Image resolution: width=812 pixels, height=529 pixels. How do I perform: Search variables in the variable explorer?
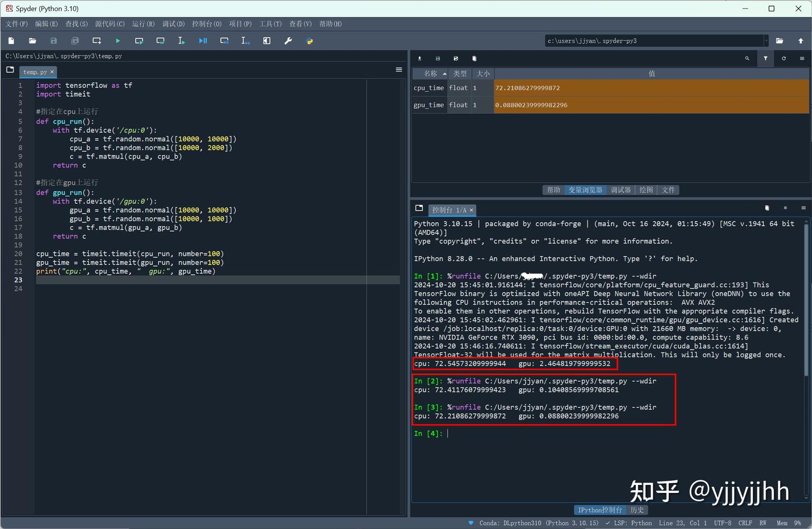tap(747, 58)
